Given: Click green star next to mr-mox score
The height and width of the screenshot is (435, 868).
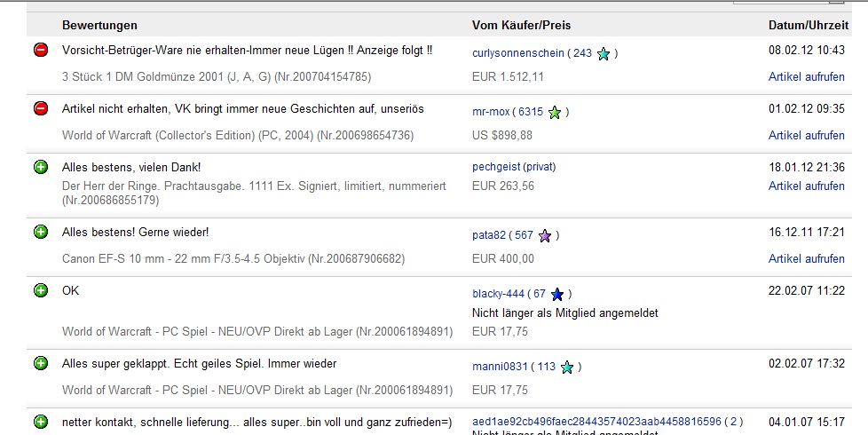Looking at the screenshot, I should [x=555, y=113].
